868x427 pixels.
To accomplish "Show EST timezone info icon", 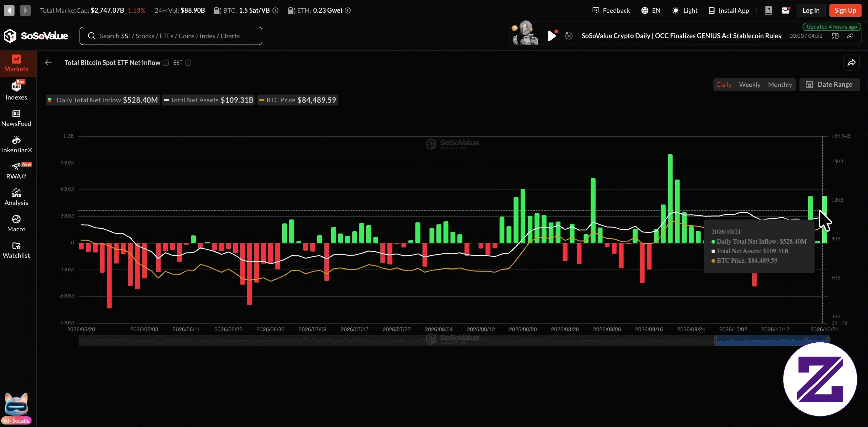I will pos(188,63).
